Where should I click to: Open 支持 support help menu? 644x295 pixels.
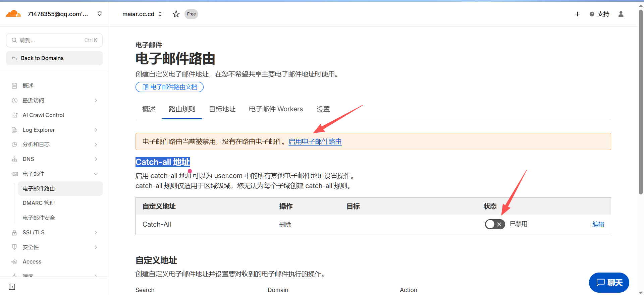pyautogui.click(x=599, y=14)
